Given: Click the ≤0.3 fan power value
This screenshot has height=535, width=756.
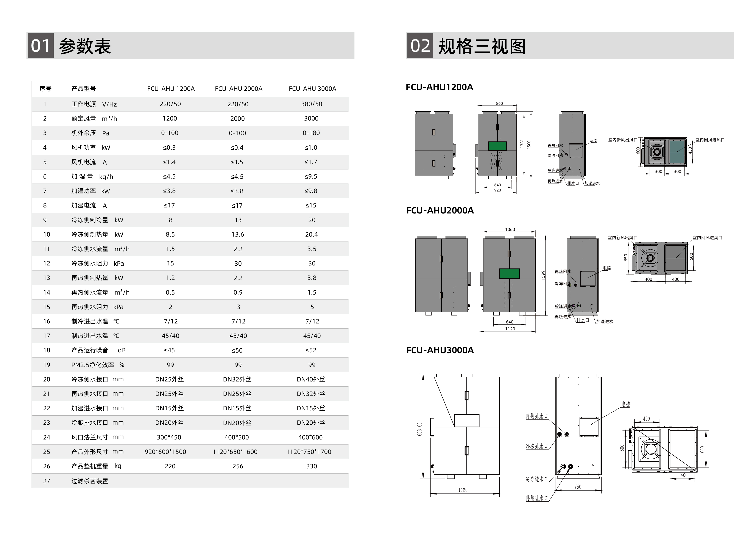Looking at the screenshot, I should (169, 147).
